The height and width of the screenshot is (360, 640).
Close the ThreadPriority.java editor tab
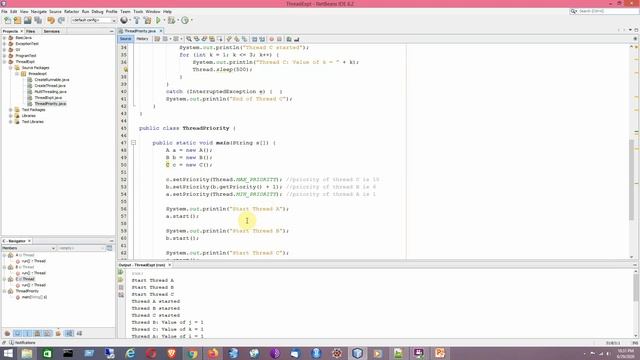click(x=161, y=31)
